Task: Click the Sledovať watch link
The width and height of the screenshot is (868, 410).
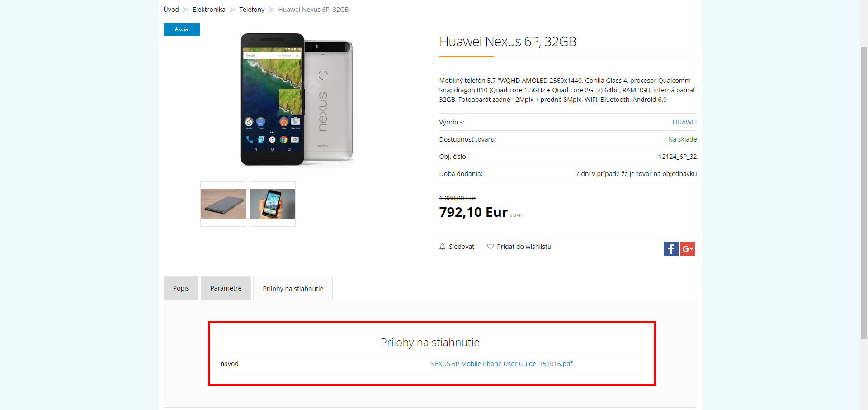Action: pos(462,247)
